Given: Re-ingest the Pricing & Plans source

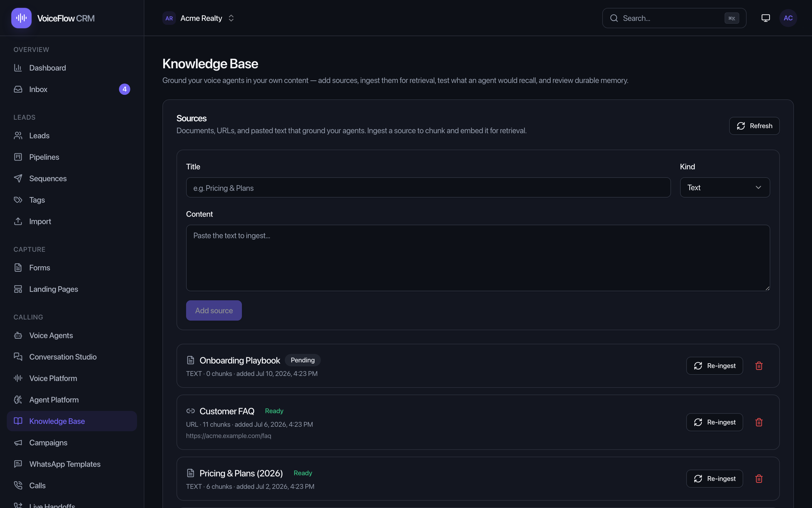Looking at the screenshot, I should [x=715, y=479].
